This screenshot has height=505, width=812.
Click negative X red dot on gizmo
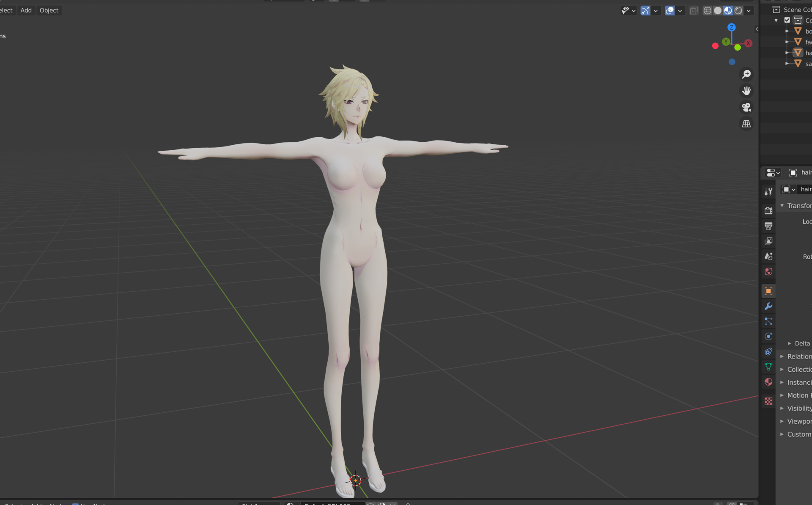coord(715,46)
